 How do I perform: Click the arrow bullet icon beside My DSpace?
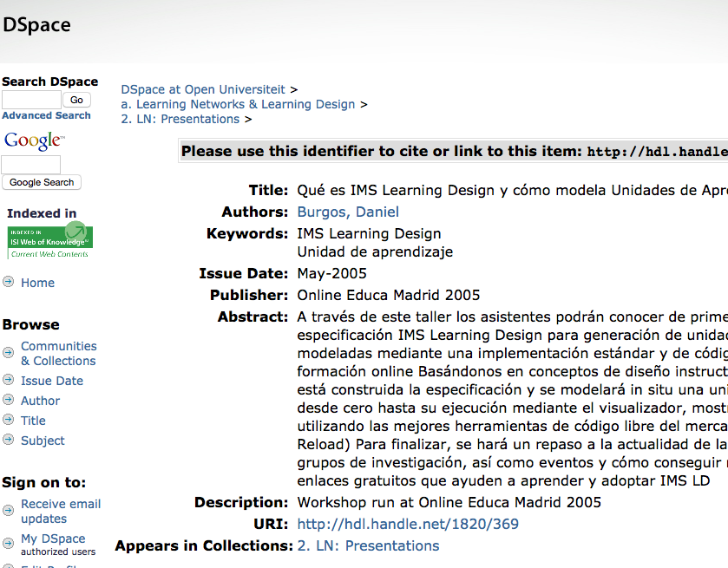click(x=8, y=544)
